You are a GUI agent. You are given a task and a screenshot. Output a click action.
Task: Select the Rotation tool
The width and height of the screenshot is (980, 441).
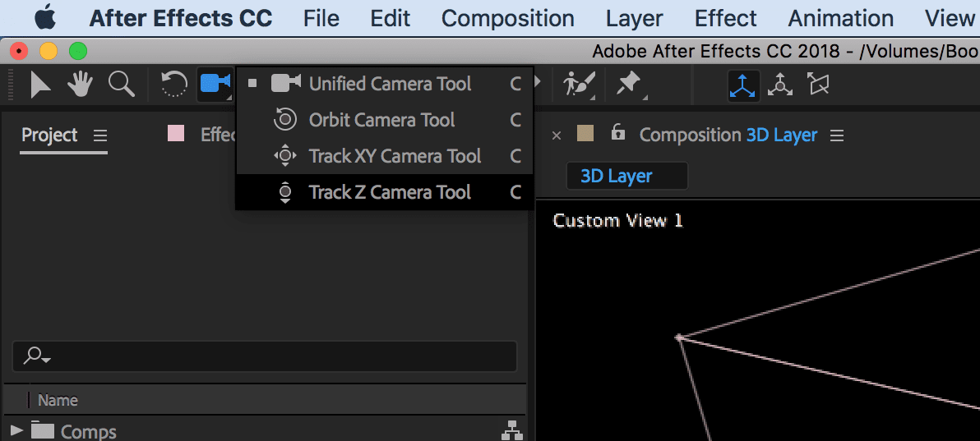tap(173, 84)
